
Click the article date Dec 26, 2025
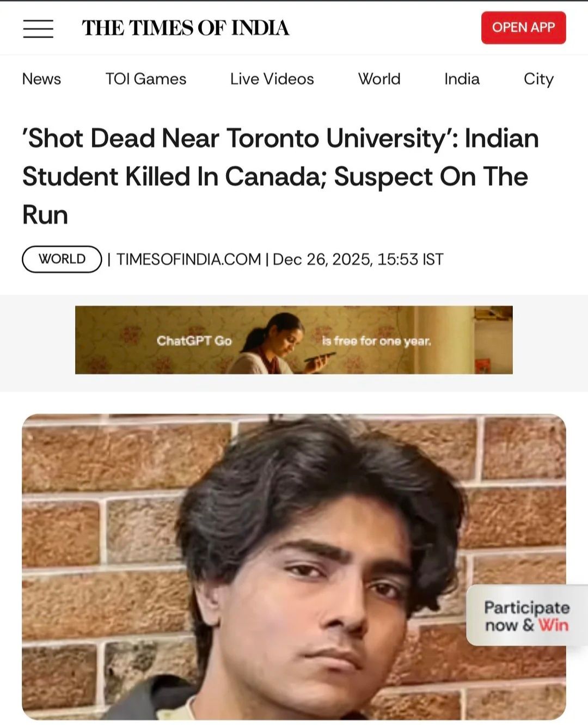click(x=322, y=259)
